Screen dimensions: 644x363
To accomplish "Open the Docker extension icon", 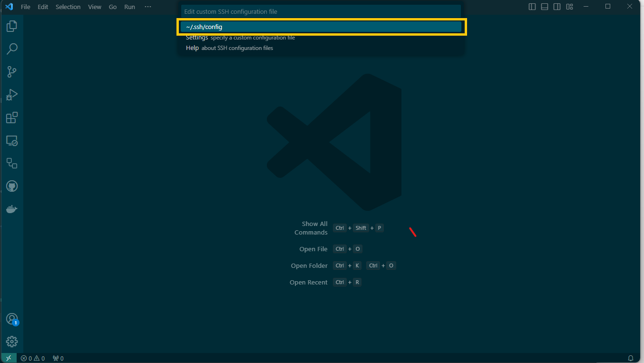I will 12,209.
